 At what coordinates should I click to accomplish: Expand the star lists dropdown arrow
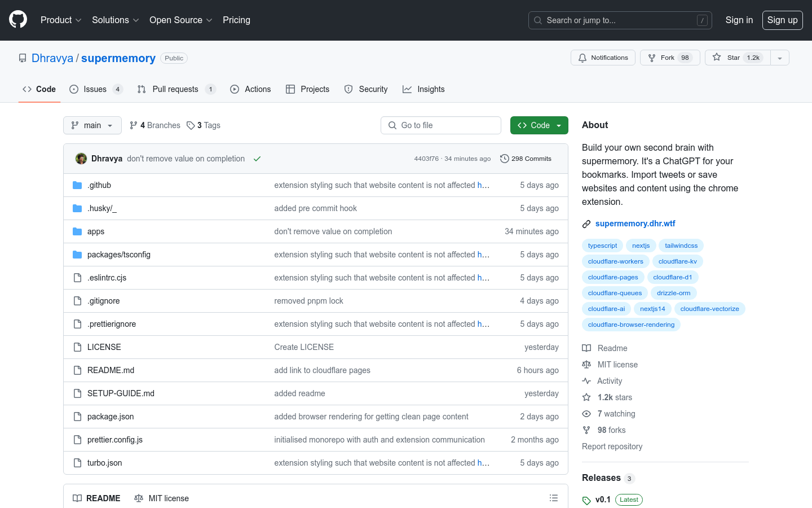click(780, 58)
